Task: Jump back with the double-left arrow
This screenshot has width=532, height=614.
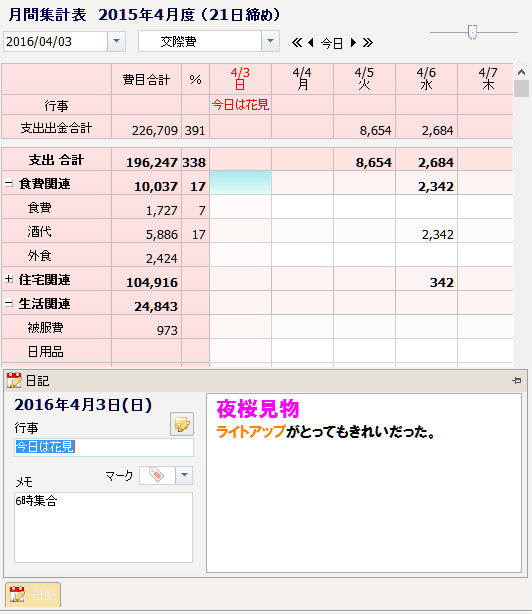Action: click(x=297, y=42)
